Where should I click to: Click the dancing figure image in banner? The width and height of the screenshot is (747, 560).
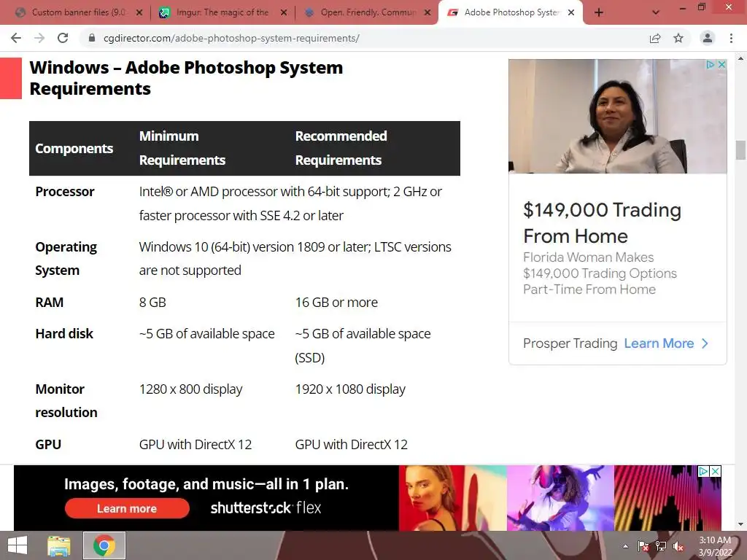pyautogui.click(x=560, y=497)
